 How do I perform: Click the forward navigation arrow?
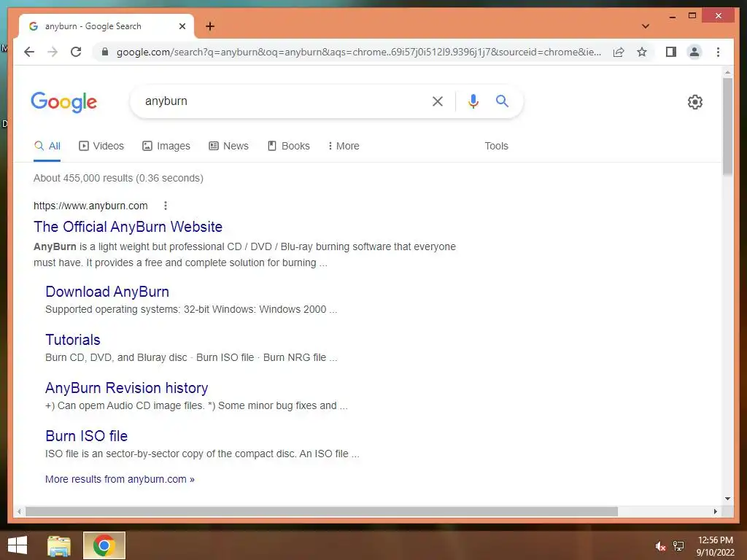pyautogui.click(x=53, y=52)
